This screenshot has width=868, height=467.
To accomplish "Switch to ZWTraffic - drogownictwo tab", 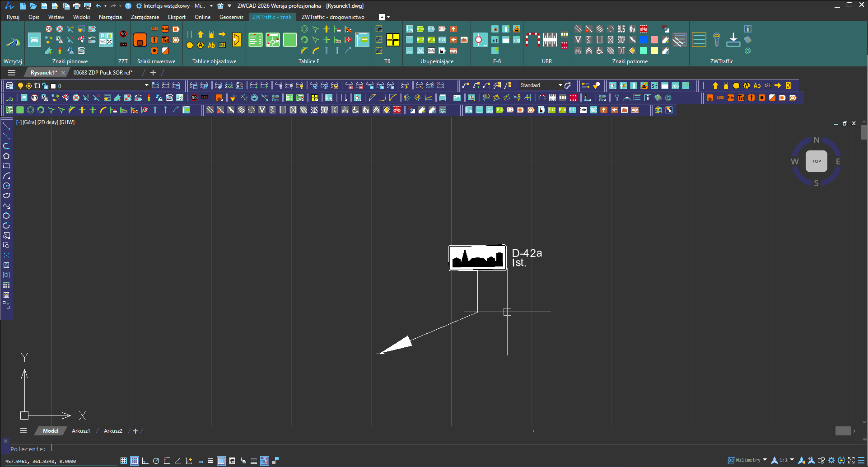I will coord(333,17).
